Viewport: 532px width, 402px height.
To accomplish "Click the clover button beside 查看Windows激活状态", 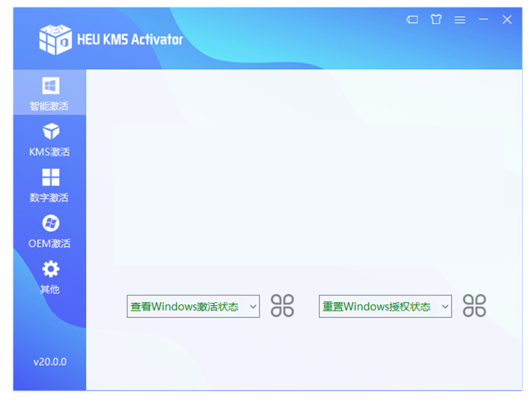I will click(x=282, y=306).
